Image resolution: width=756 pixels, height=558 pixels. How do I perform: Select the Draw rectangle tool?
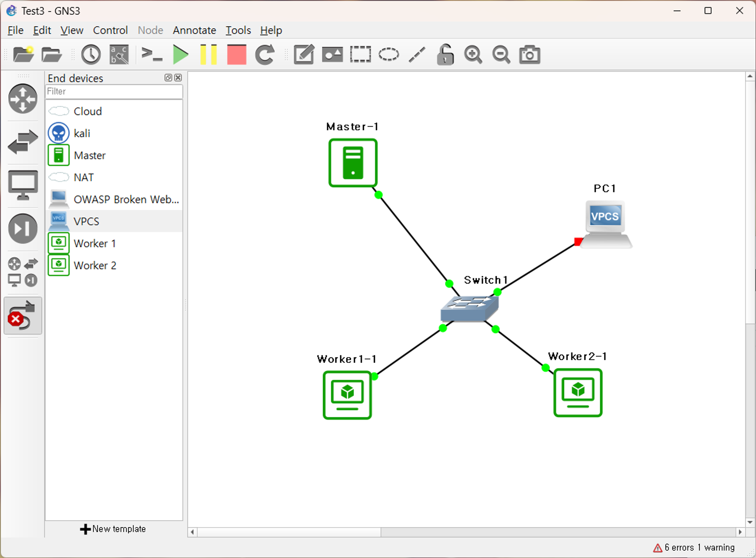pyautogui.click(x=360, y=54)
